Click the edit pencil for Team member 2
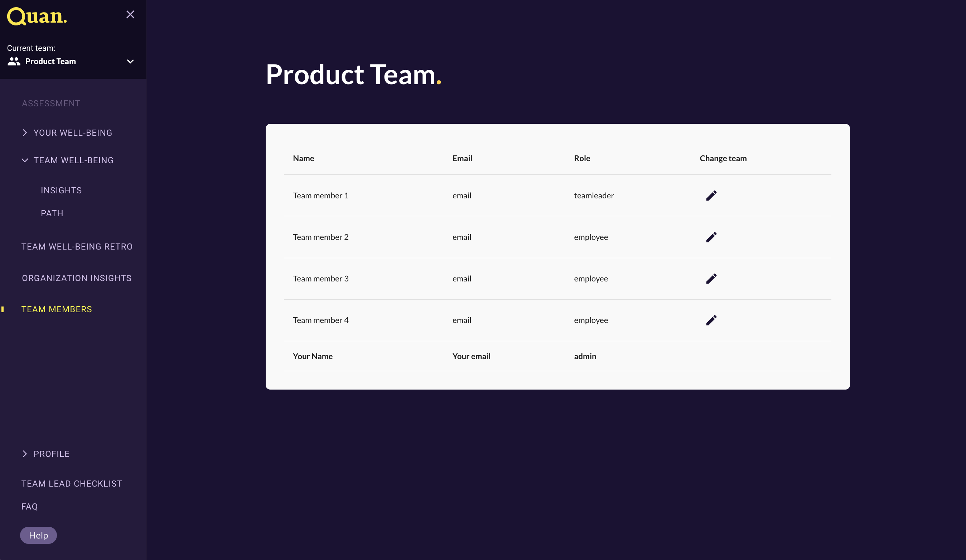Screen dimensions: 966x560 (711, 237)
